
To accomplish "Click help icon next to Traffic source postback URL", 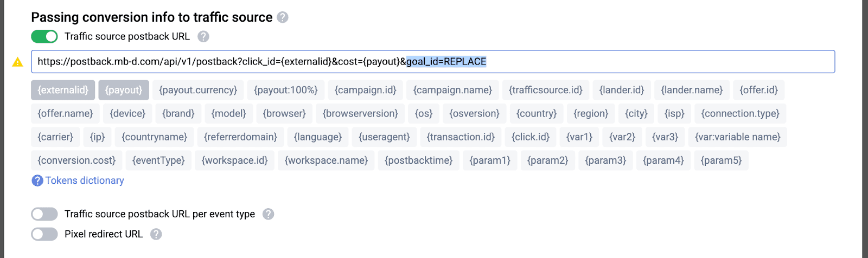I will tap(203, 36).
